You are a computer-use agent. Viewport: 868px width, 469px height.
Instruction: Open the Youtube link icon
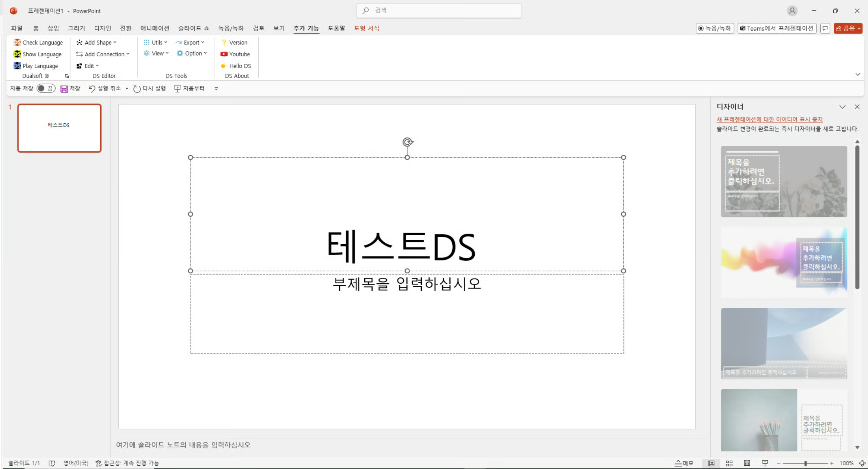pos(224,54)
